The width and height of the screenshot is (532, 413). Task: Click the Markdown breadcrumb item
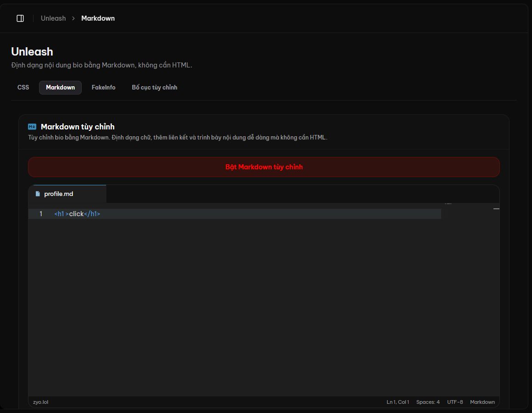pyautogui.click(x=98, y=18)
